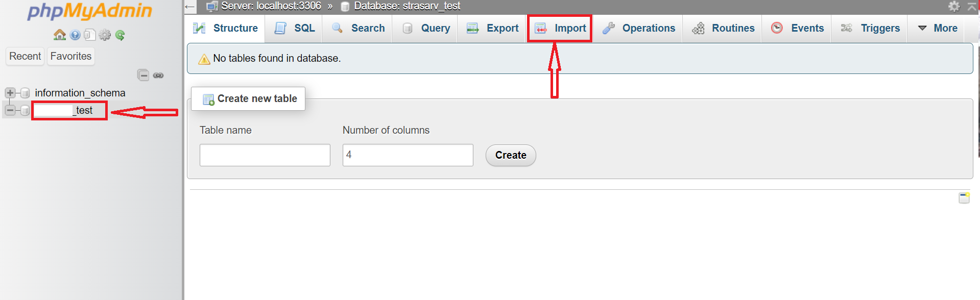
Task: Open the console/bookmark window icon at bottom right
Action: (964, 198)
